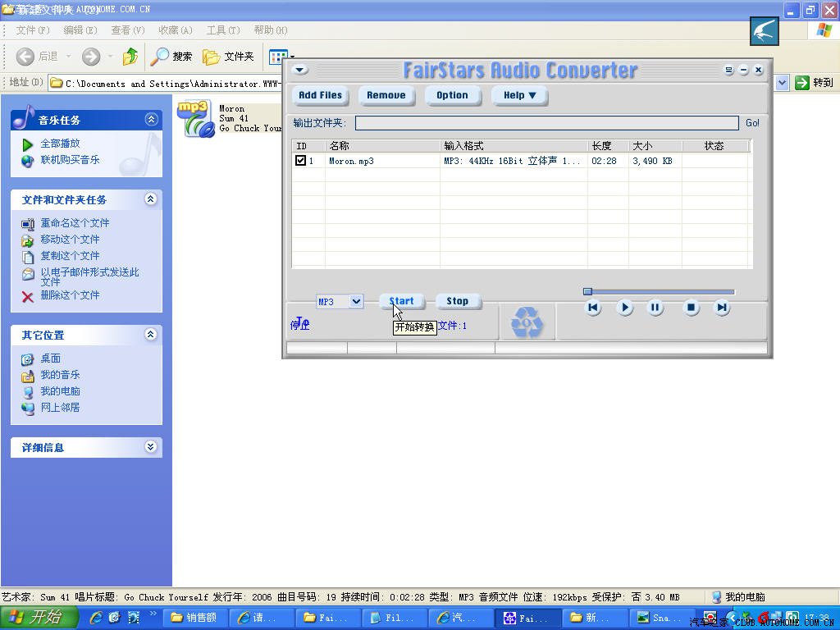840x630 pixels.
Task: Click the stop playback square icon
Action: 692,308
